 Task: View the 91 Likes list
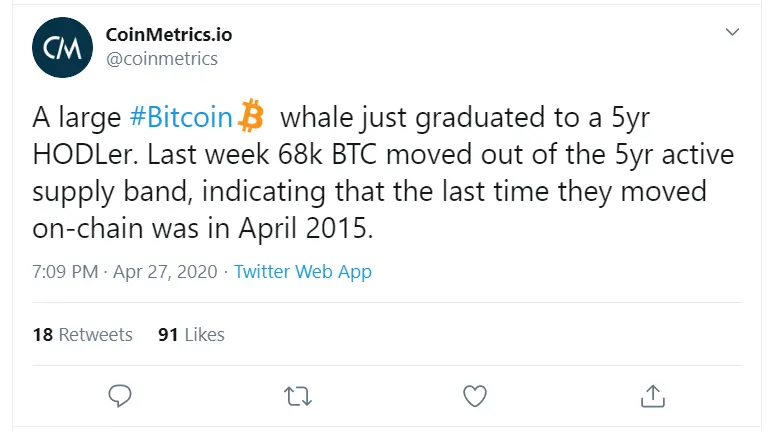[191, 335]
